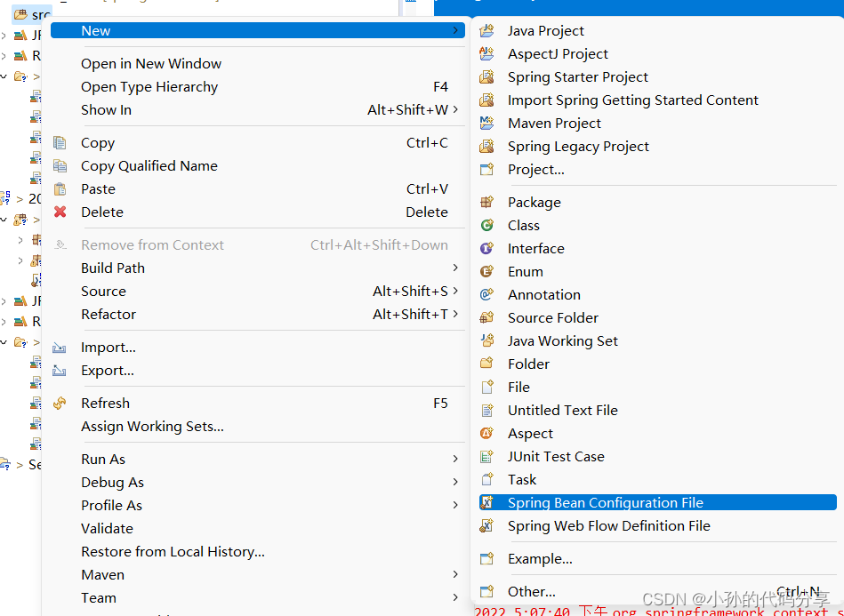This screenshot has height=616, width=844.
Task: Click the Spring Legacy Project icon
Action: [486, 147]
